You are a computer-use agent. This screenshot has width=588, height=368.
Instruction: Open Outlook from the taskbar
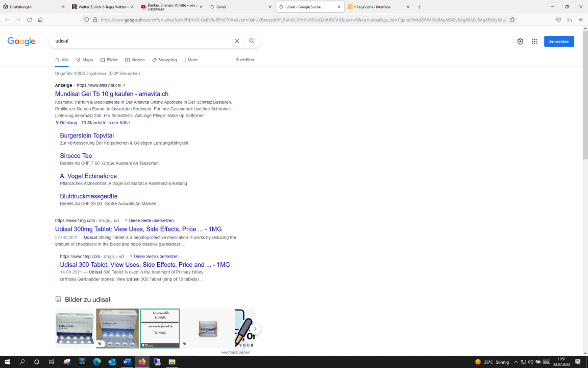[x=112, y=362]
